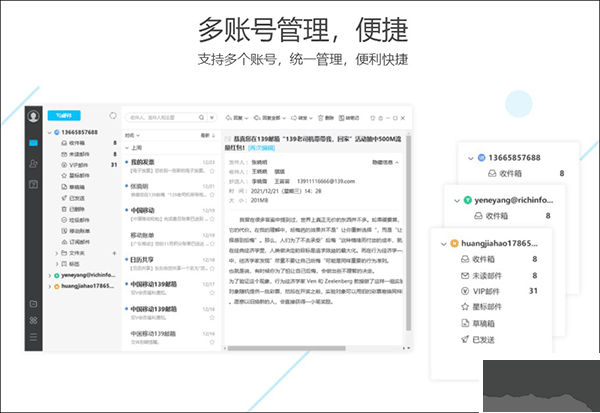600x413 pixels.
Task: Star the 张晓明 email dated 12/21
Action: pyautogui.click(x=212, y=195)
